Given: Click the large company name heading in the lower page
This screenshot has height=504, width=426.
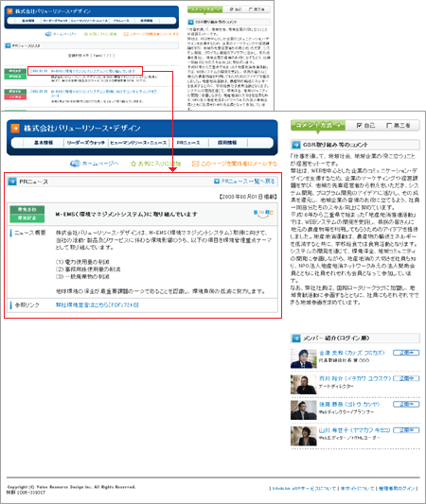Looking at the screenshot, I should [x=82, y=129].
